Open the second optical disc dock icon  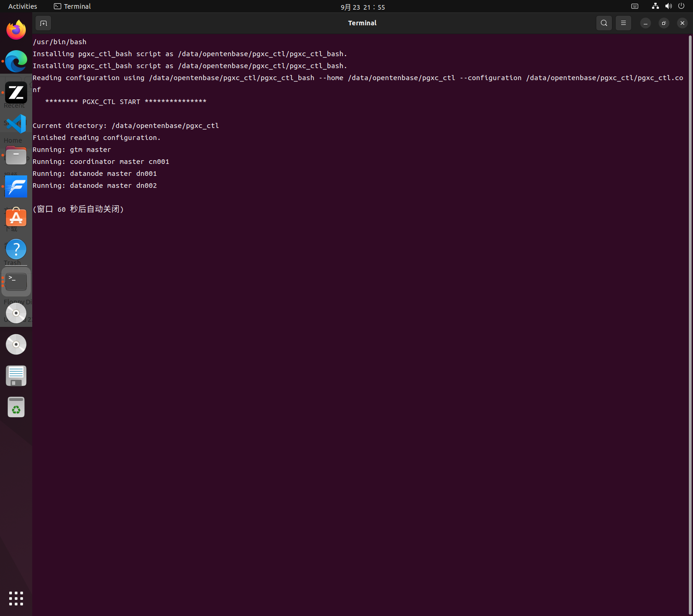click(x=16, y=344)
